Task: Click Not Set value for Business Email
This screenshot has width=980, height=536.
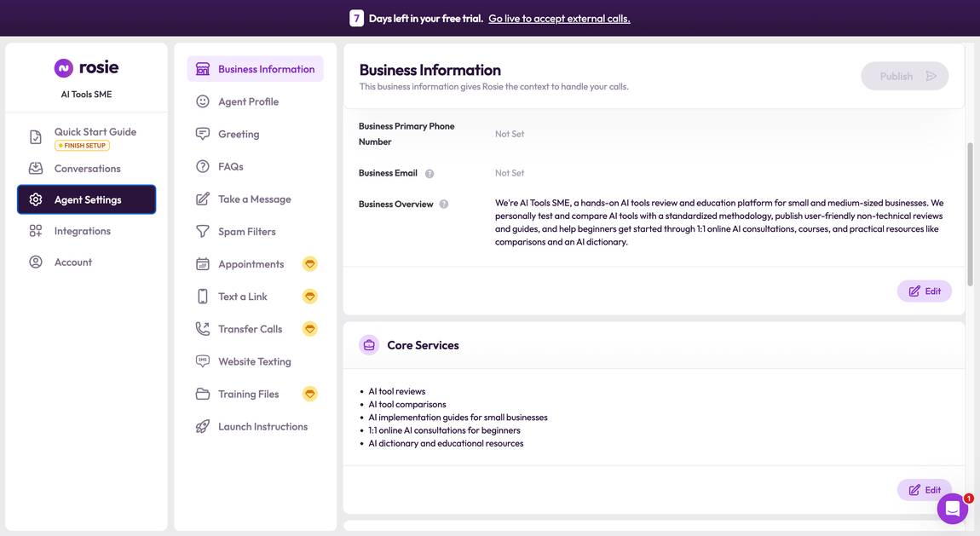Action: click(x=510, y=173)
